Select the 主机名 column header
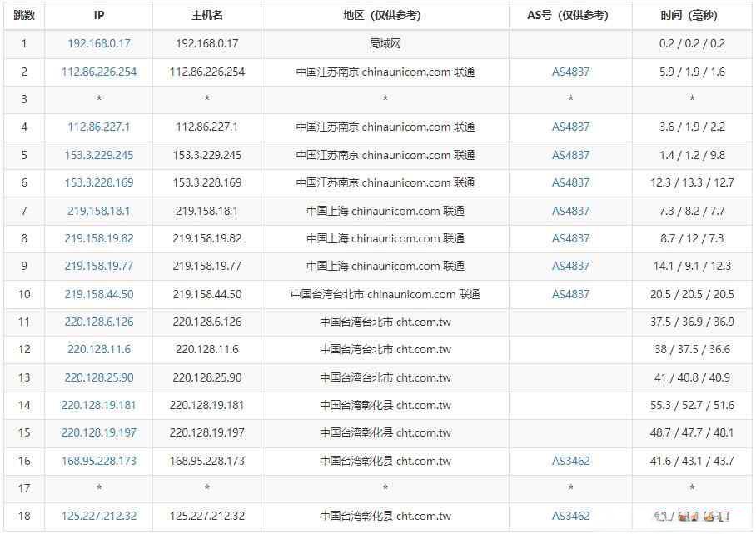Image resolution: width=756 pixels, height=534 pixels. coord(207,16)
